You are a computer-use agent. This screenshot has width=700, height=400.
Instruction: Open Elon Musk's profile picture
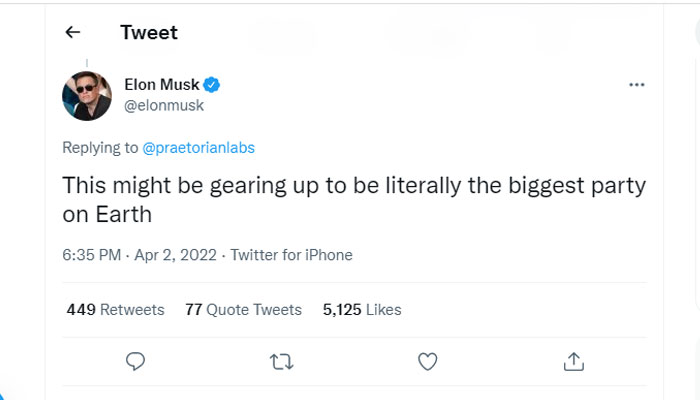click(87, 96)
